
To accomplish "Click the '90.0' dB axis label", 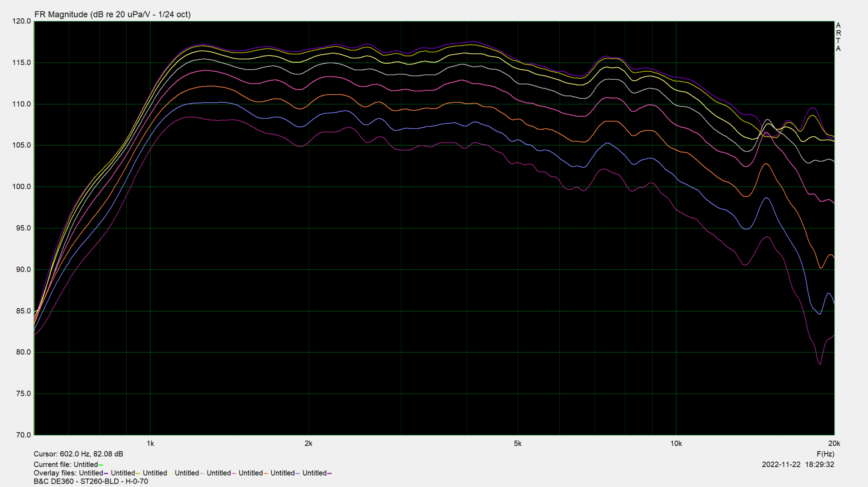I will pyautogui.click(x=24, y=269).
